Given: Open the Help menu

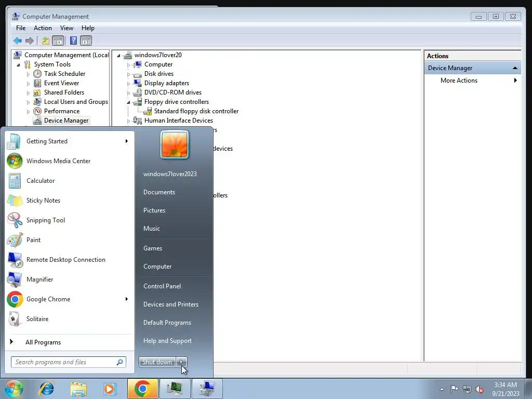Looking at the screenshot, I should (x=88, y=28).
